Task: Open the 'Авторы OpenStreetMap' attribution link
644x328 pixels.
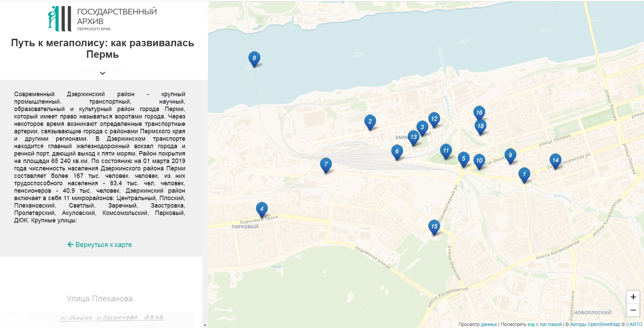Action: (x=595, y=324)
